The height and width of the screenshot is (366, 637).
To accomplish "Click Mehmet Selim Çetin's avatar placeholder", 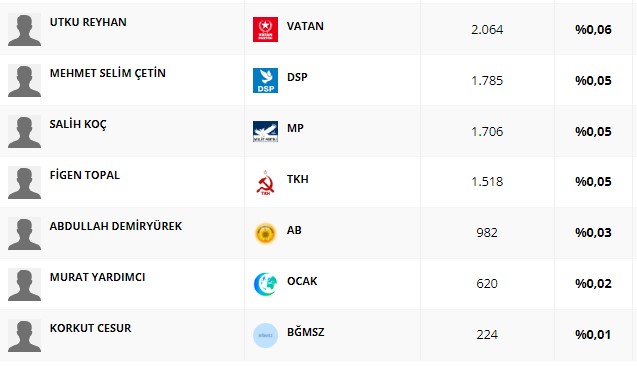I will 24,80.
